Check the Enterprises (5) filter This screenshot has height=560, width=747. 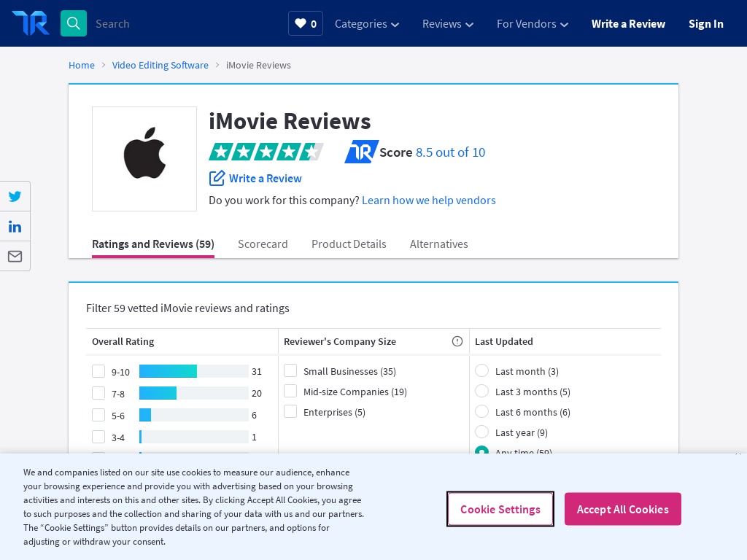[x=290, y=411]
